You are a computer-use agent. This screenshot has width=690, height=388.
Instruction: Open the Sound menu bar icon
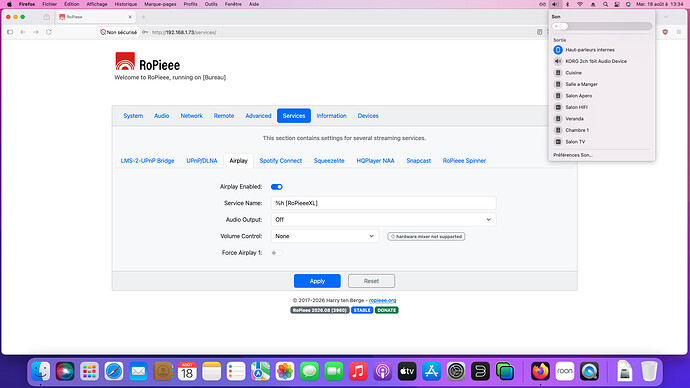[555, 4]
